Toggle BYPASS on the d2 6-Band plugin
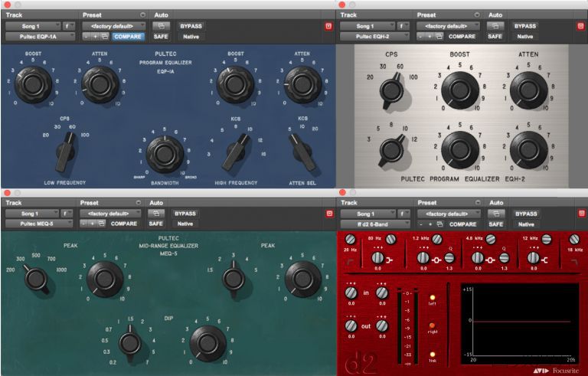 [526, 214]
